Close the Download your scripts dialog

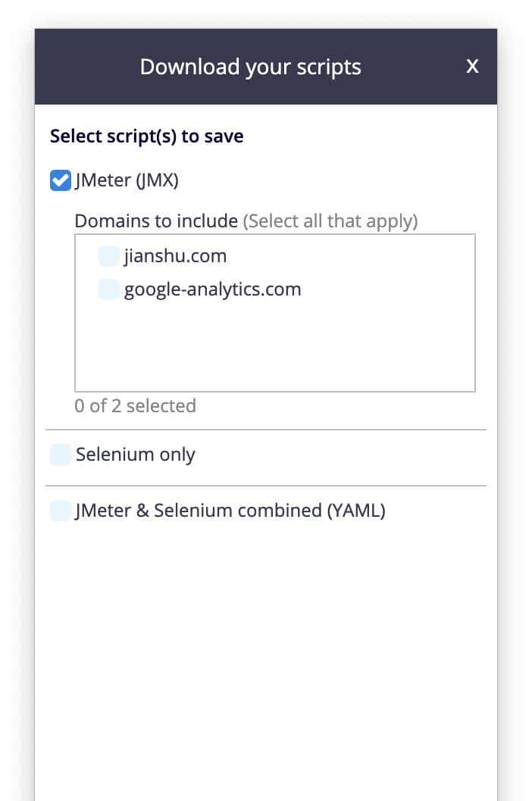[472, 67]
